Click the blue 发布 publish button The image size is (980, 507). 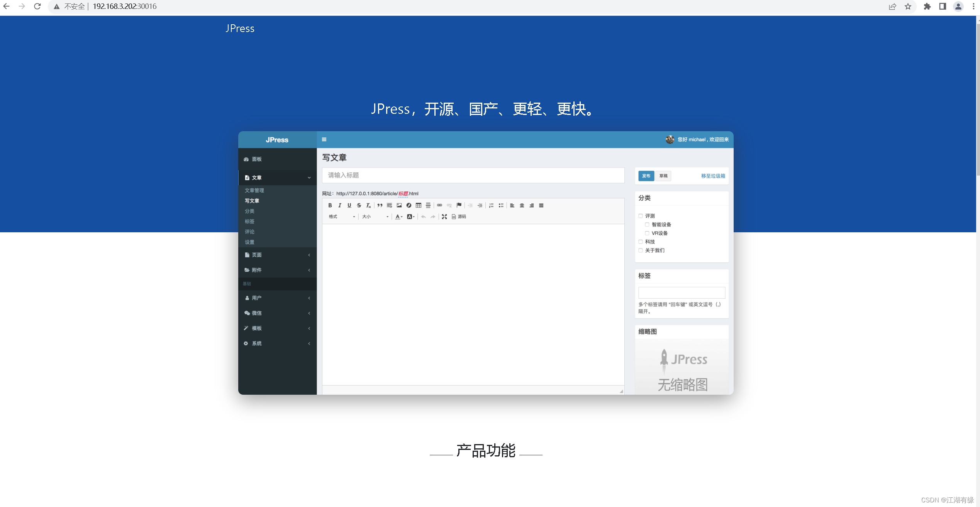[646, 176]
